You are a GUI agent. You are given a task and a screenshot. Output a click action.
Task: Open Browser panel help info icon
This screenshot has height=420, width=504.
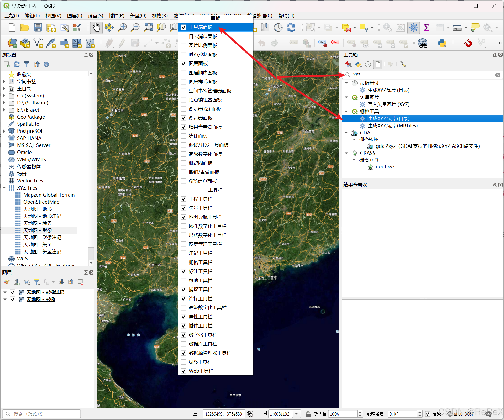pos(46,64)
